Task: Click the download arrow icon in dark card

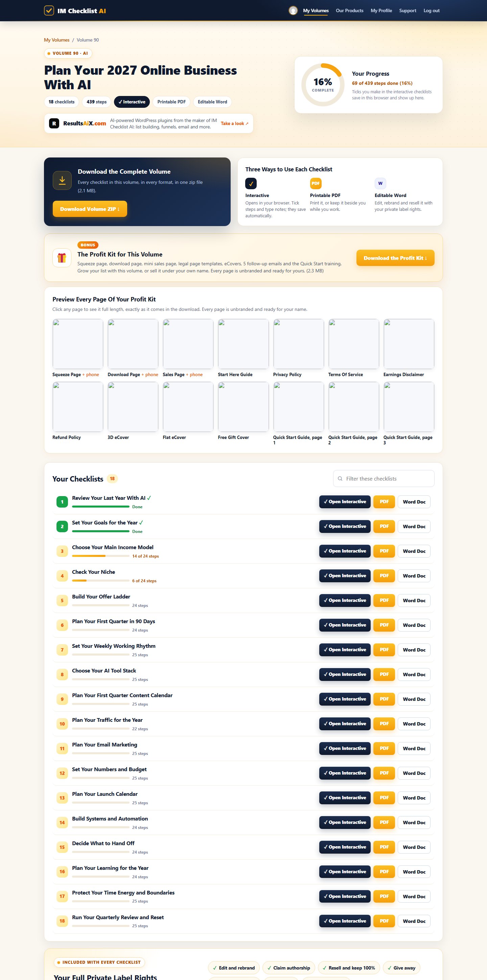Action: click(x=62, y=180)
